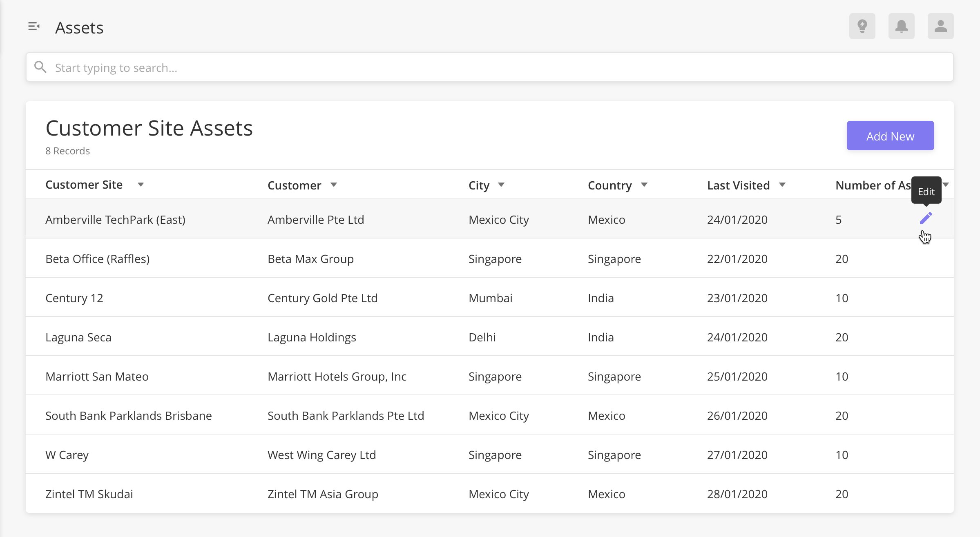Open Zintel TM Skudai site row
Image resolution: width=980 pixels, height=537 pixels.
(89, 494)
